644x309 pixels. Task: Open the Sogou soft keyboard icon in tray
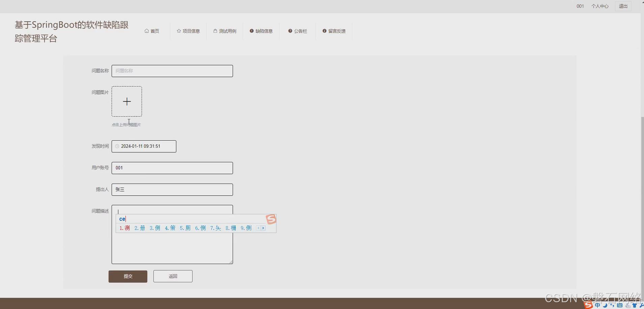click(x=620, y=305)
